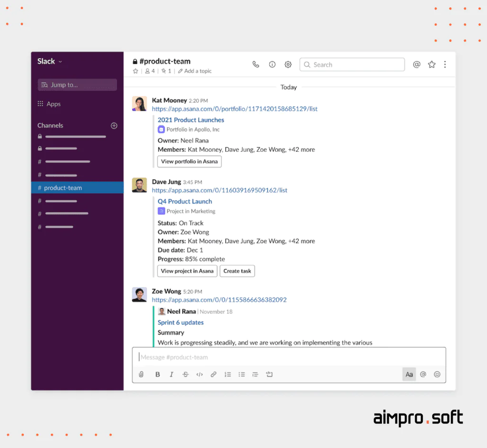Click the Channels heading
Image resolution: width=487 pixels, height=448 pixels.
[x=50, y=126]
